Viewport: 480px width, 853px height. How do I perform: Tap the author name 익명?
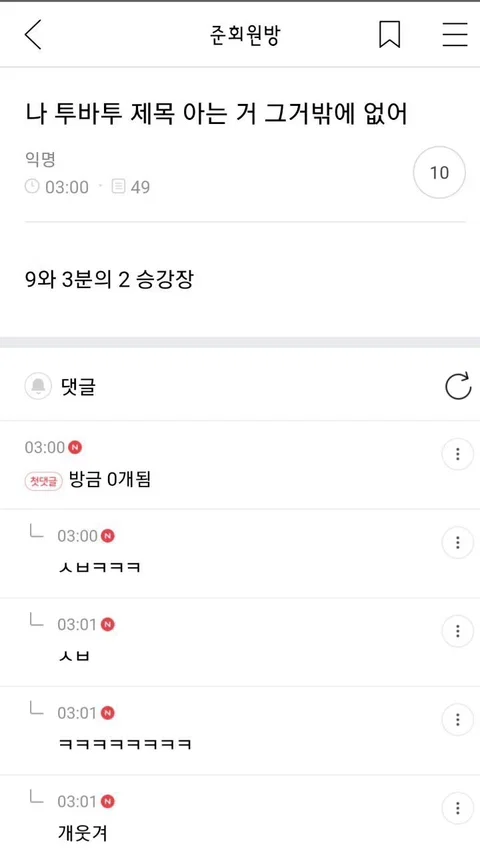click(41, 159)
